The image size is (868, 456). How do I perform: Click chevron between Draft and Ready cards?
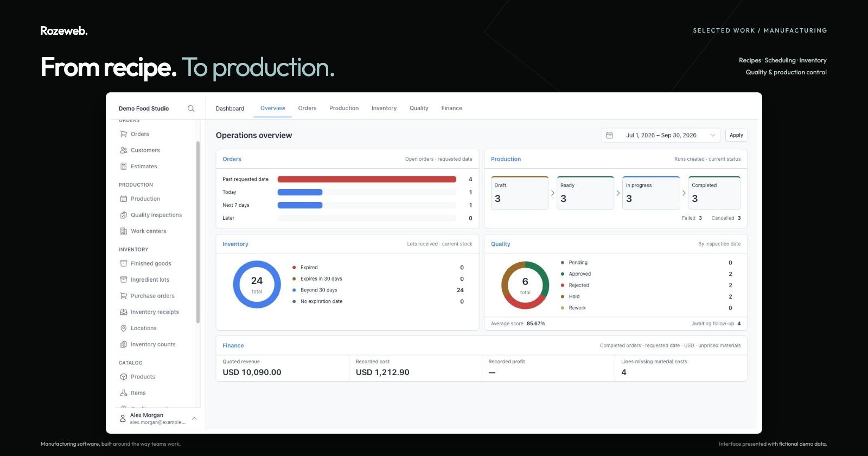tap(553, 193)
